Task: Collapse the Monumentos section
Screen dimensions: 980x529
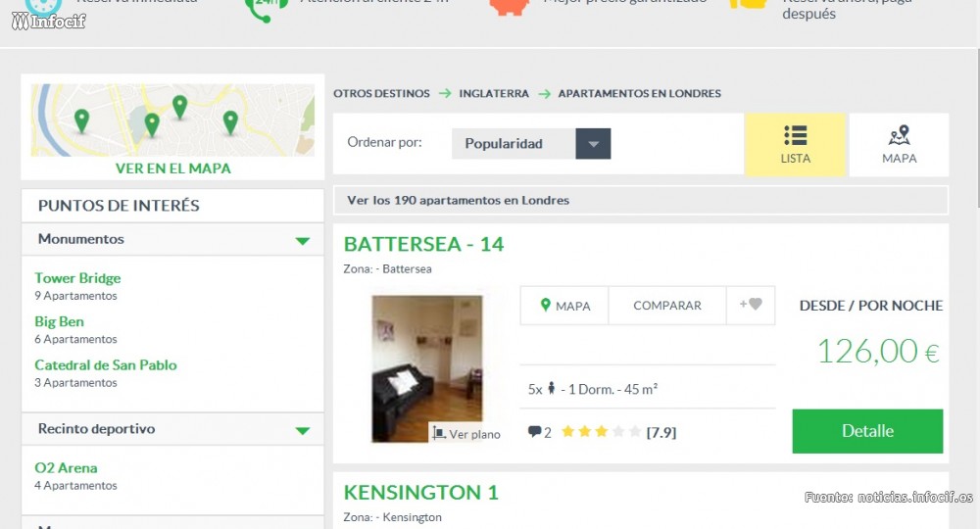Action: click(302, 240)
